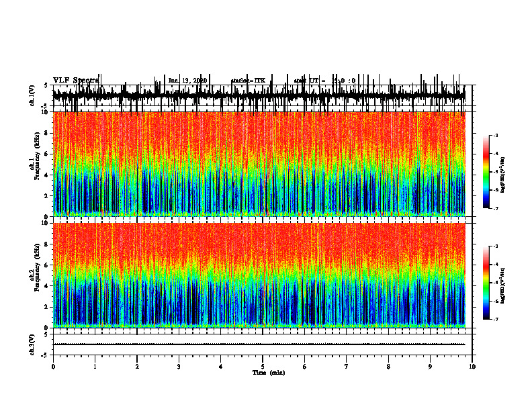Click the '-6' value on ch.1 color bar

496,190
